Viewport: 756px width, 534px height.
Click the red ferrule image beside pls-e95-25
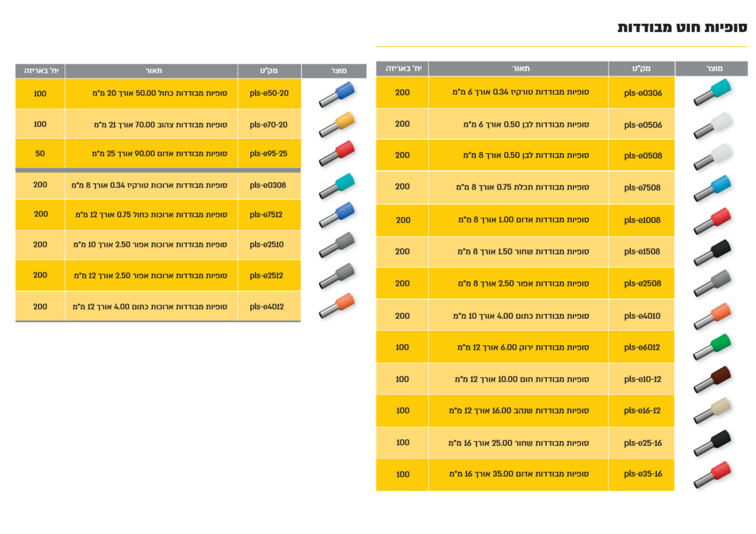pyautogui.click(x=337, y=154)
